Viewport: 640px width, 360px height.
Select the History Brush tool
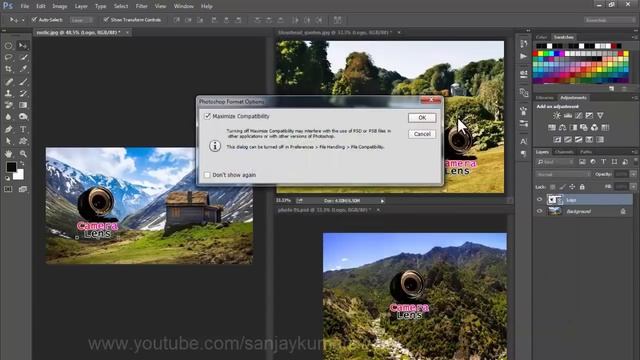[23, 93]
